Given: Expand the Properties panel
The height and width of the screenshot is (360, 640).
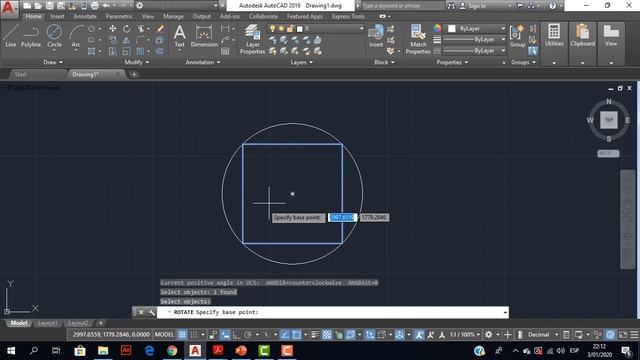Looking at the screenshot, I should 452,62.
